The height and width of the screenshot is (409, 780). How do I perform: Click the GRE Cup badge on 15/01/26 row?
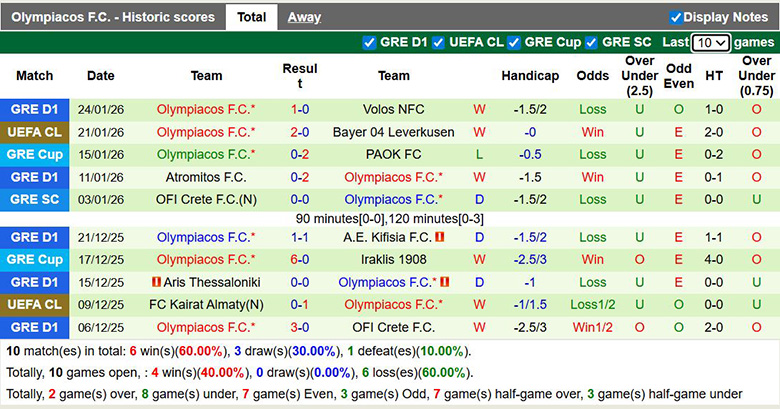click(x=35, y=154)
